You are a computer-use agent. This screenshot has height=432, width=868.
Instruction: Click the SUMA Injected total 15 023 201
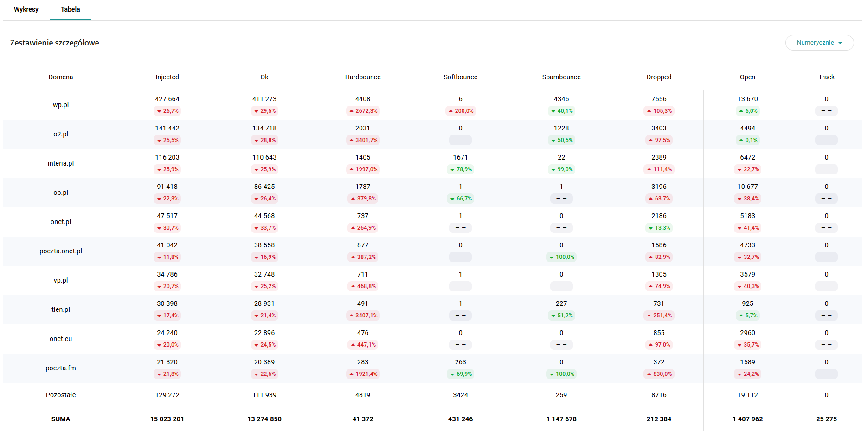[x=167, y=419]
